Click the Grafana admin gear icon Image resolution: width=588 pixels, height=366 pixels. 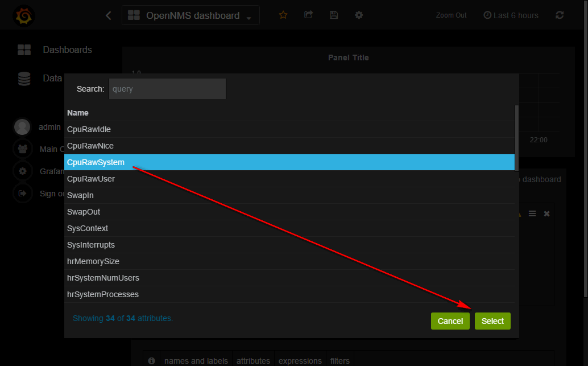pyautogui.click(x=23, y=171)
